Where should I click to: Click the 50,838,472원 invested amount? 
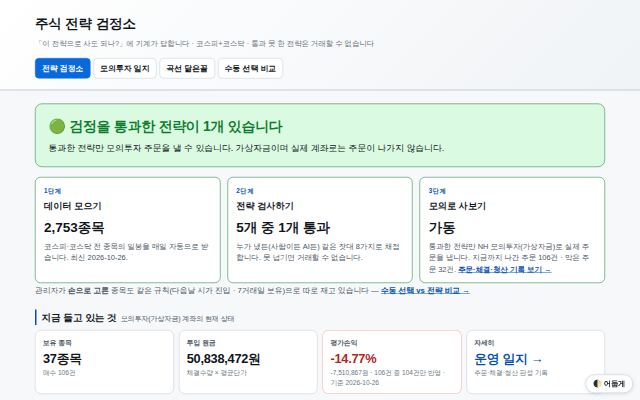223,359
